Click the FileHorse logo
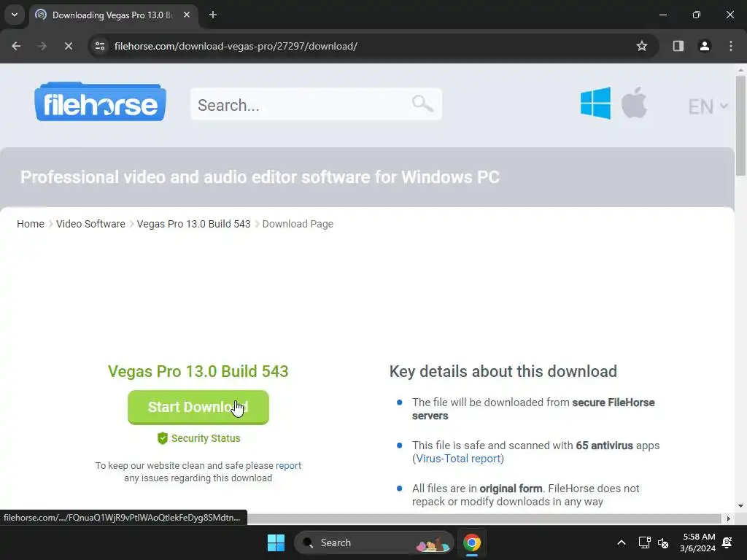 (100, 102)
